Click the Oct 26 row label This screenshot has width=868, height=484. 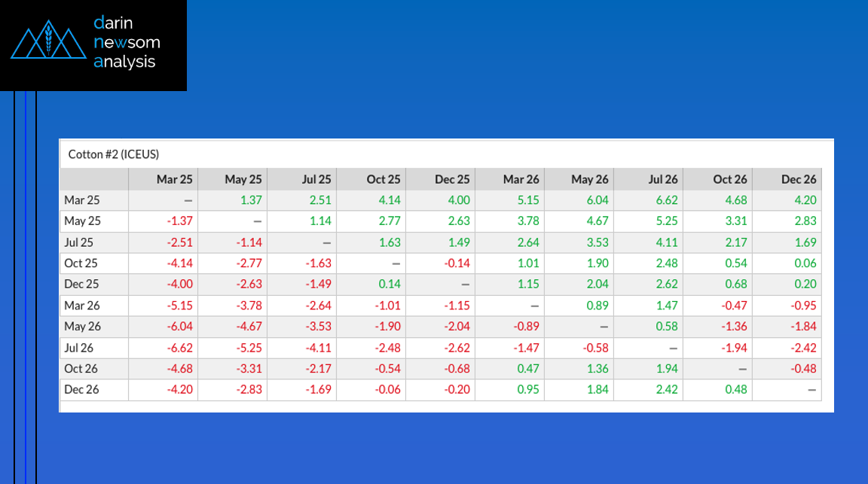(83, 369)
